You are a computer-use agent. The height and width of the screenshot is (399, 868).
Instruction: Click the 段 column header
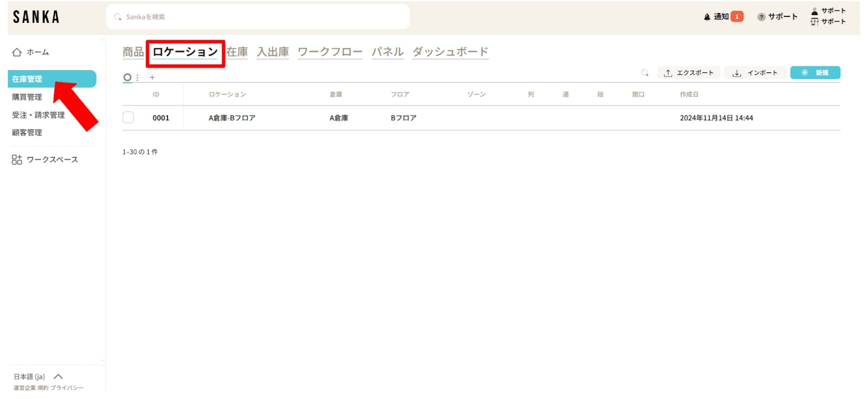tap(600, 95)
